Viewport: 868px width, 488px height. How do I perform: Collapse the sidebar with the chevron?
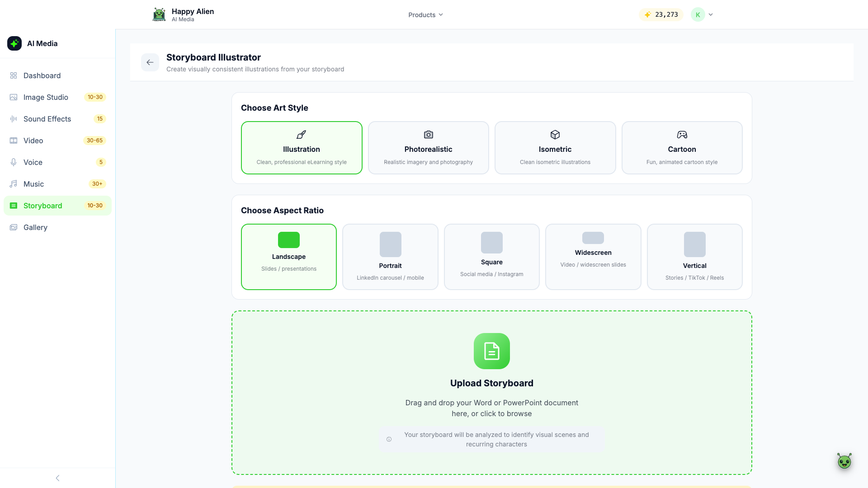point(57,478)
